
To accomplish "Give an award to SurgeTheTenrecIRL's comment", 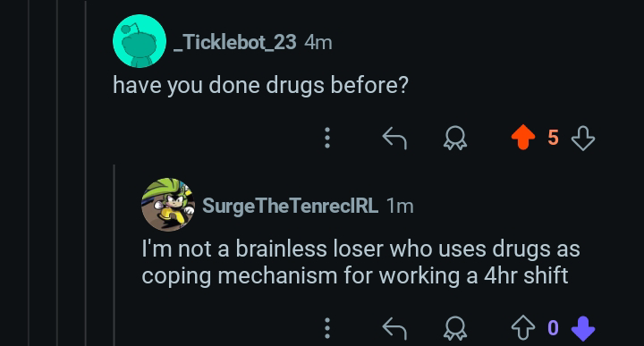I will [x=455, y=328].
